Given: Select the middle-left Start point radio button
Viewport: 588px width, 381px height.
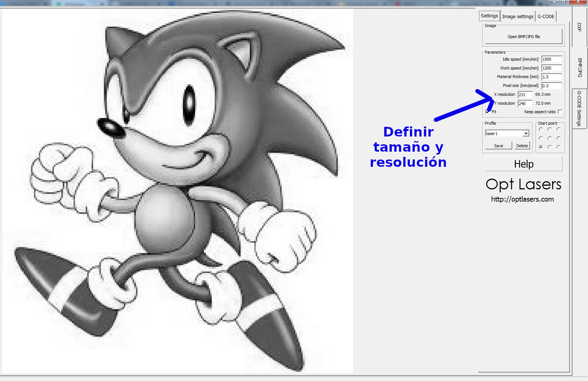Looking at the screenshot, I should click(541, 138).
